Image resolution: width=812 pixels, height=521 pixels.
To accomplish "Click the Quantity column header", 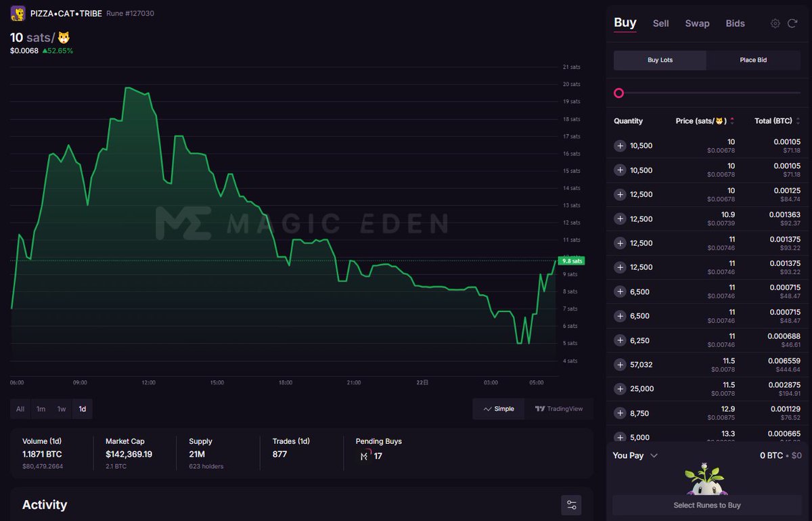I will (628, 121).
